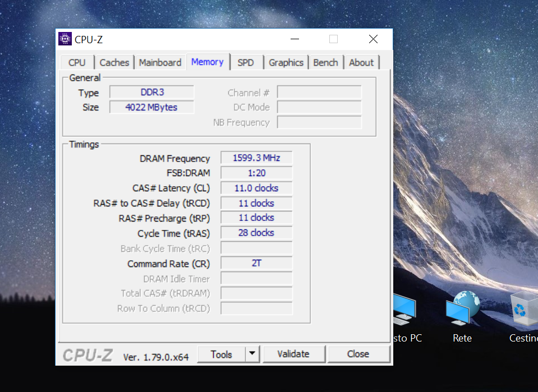
Task: Click the "CAS# Latency (CL)" label
Action: tap(171, 188)
